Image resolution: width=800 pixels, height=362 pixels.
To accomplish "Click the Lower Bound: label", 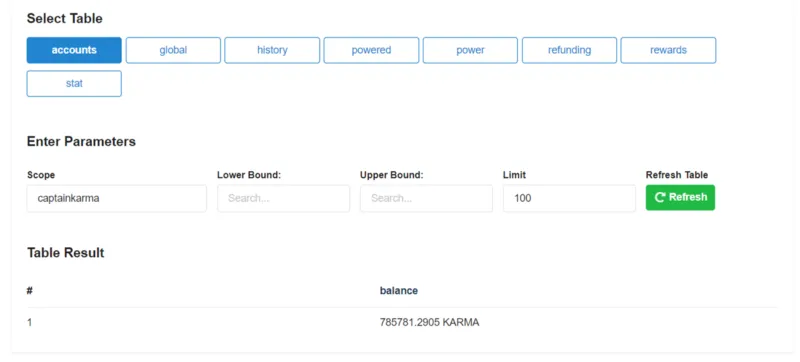I will [x=249, y=175].
